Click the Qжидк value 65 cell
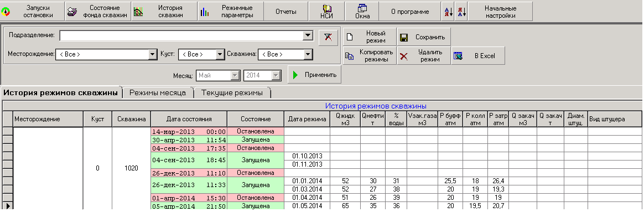The image size is (644, 212). (x=345, y=205)
